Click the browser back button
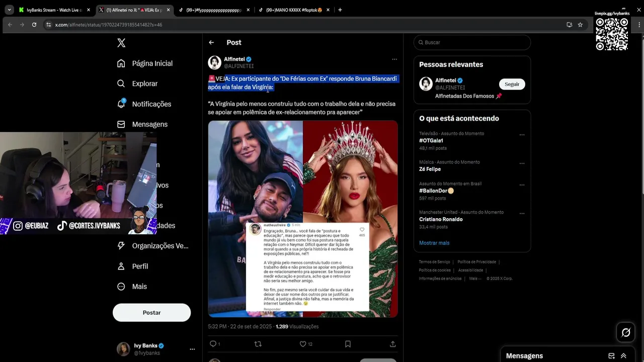Screen dimensions: 644x362 pos(10,25)
